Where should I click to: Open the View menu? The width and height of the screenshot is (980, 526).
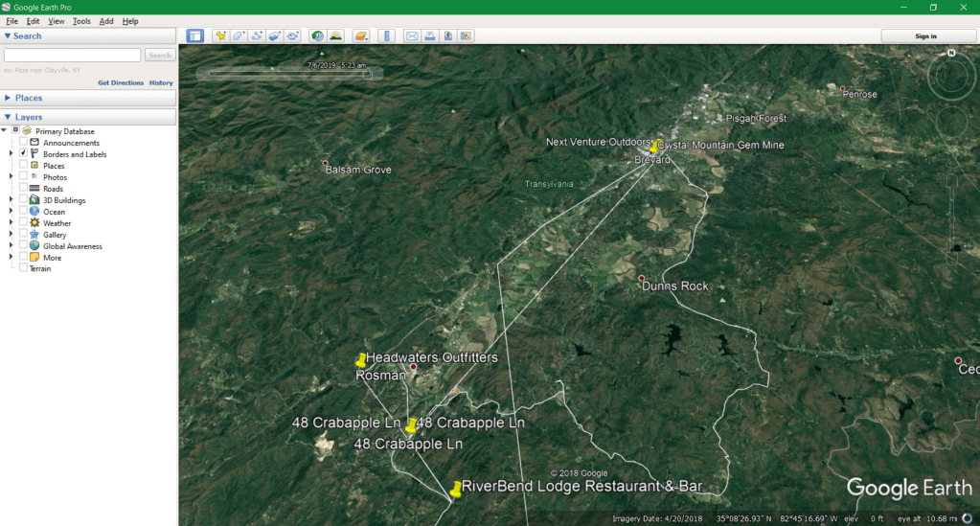click(x=57, y=21)
